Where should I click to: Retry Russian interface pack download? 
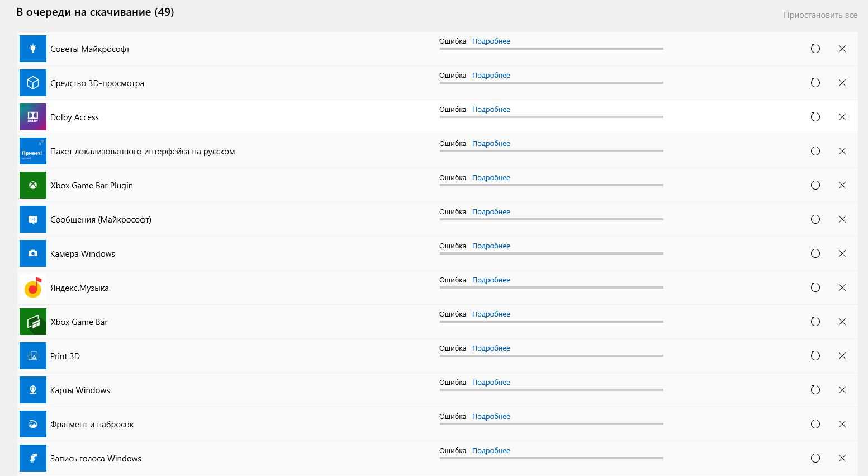[815, 151]
